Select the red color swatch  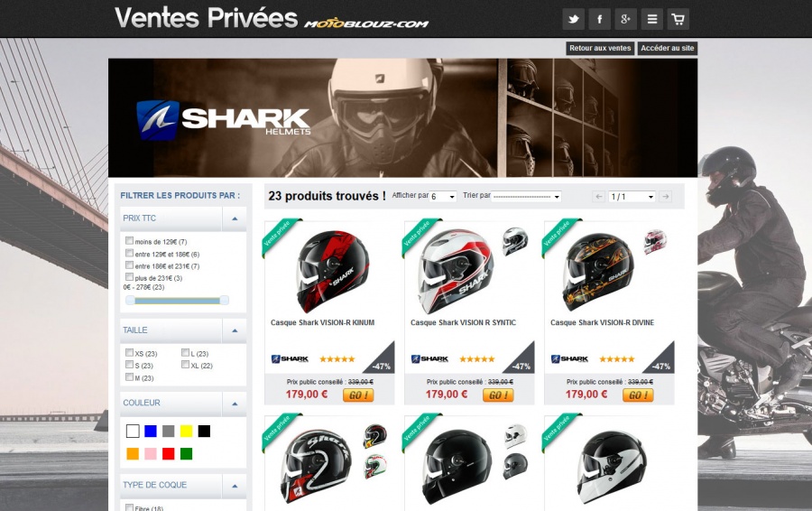[169, 453]
